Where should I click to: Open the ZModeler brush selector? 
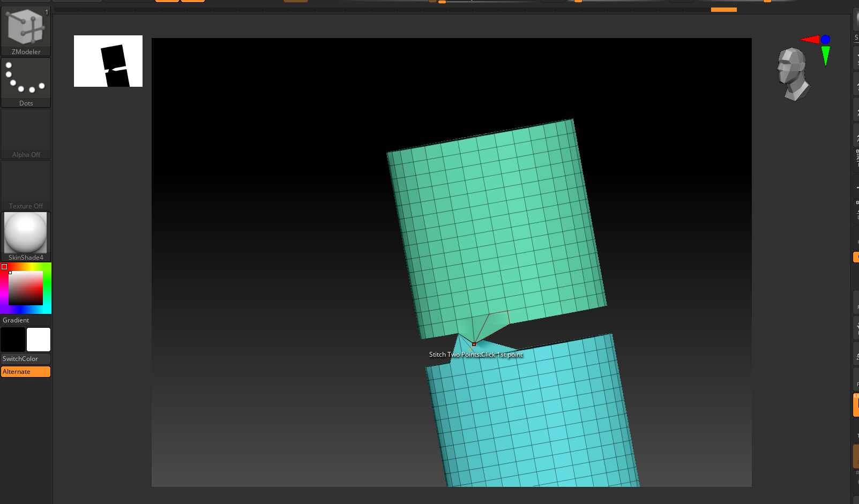26,31
